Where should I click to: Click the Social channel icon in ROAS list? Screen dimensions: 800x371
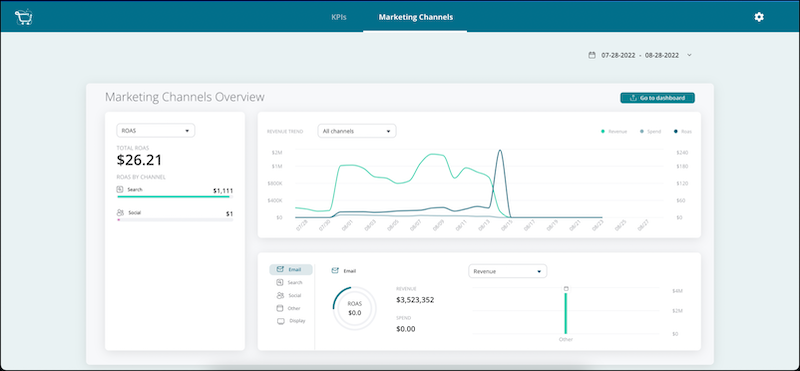click(120, 212)
